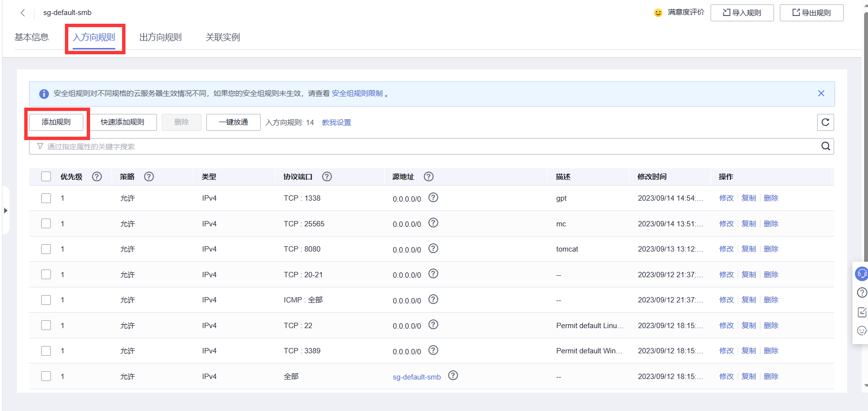
Task: Click 修改 for the TCP 3389 rule
Action: click(x=727, y=350)
